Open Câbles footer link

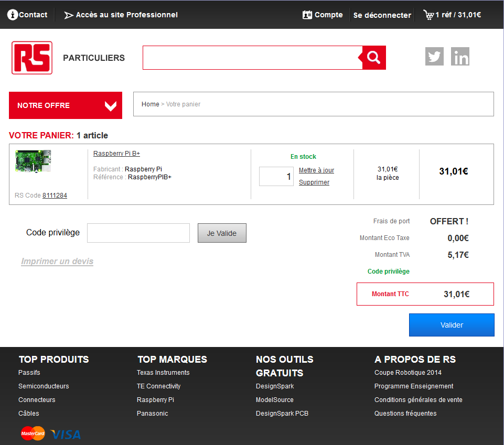[29, 413]
